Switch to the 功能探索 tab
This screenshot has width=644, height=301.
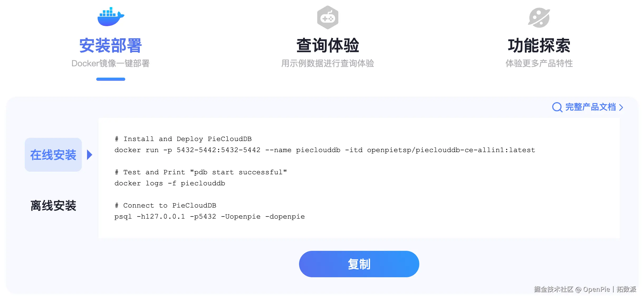pos(539,45)
